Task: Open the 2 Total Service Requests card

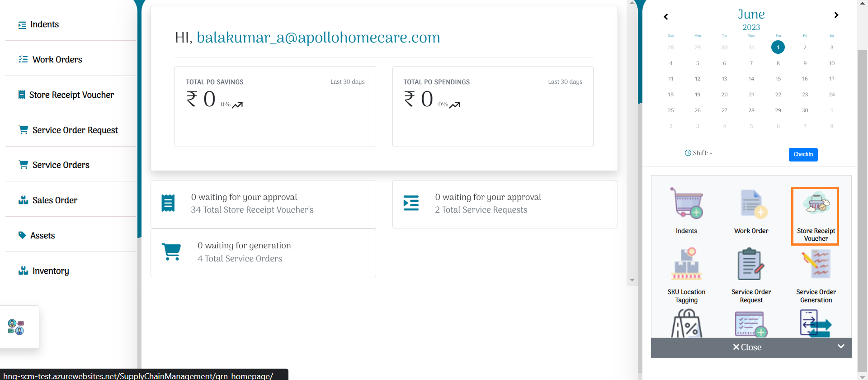Action: (505, 204)
